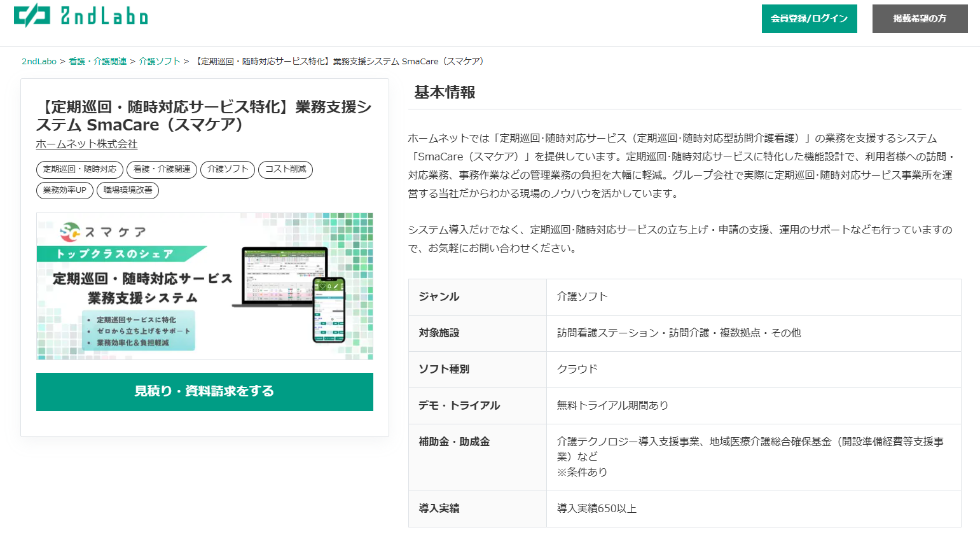Click the 介護ソフト value in the ジャンル row
This screenshot has width=980, height=537.
pyautogui.click(x=583, y=297)
